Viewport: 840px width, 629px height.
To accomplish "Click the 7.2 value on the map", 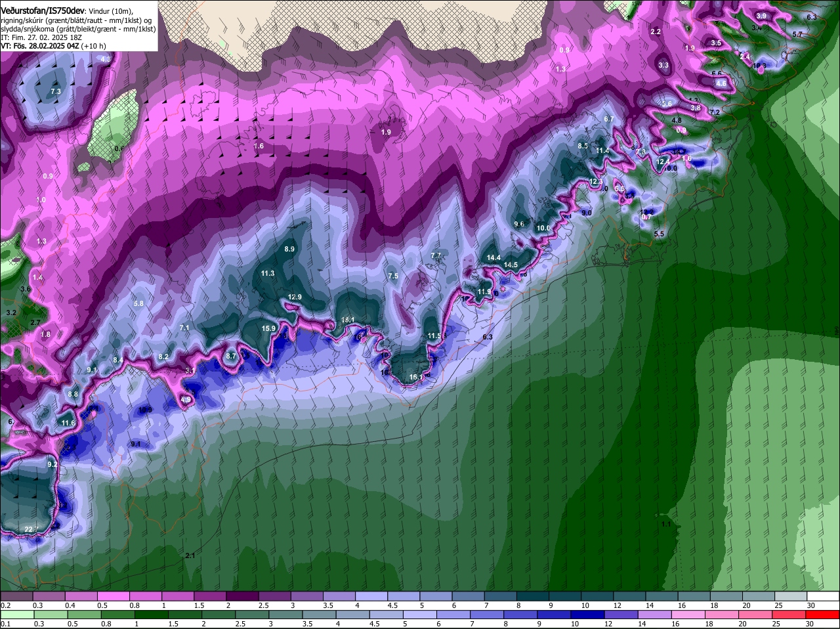I will point(715,112).
